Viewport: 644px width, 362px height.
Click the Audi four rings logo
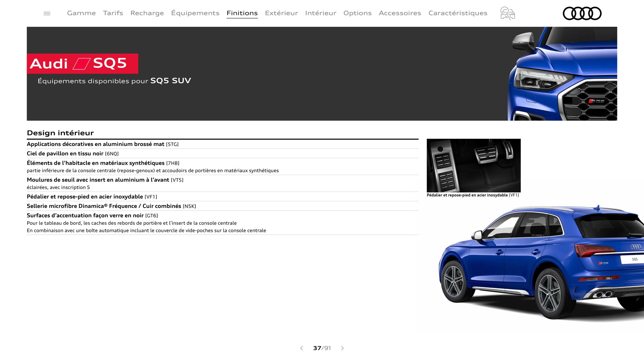click(582, 13)
